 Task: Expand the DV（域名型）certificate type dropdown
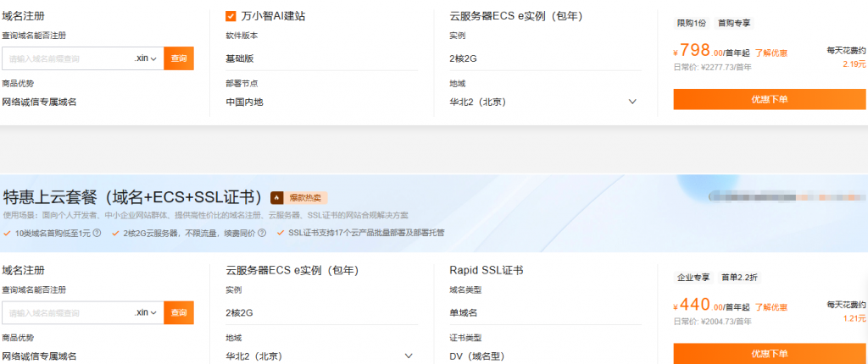click(632, 356)
